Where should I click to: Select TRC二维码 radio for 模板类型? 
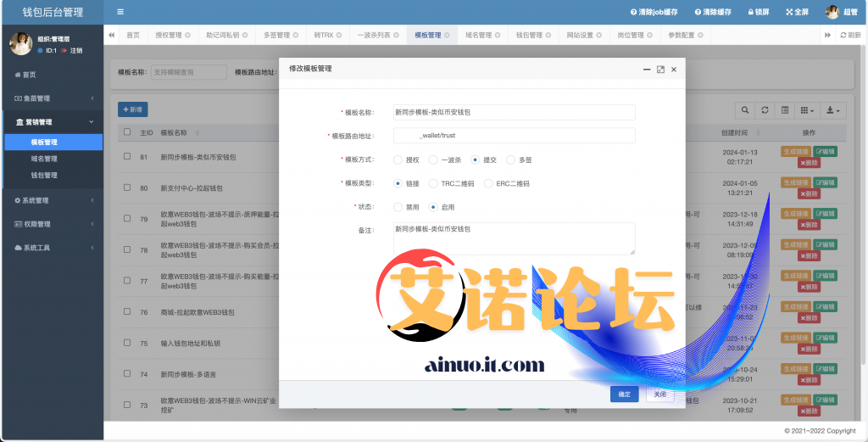433,183
